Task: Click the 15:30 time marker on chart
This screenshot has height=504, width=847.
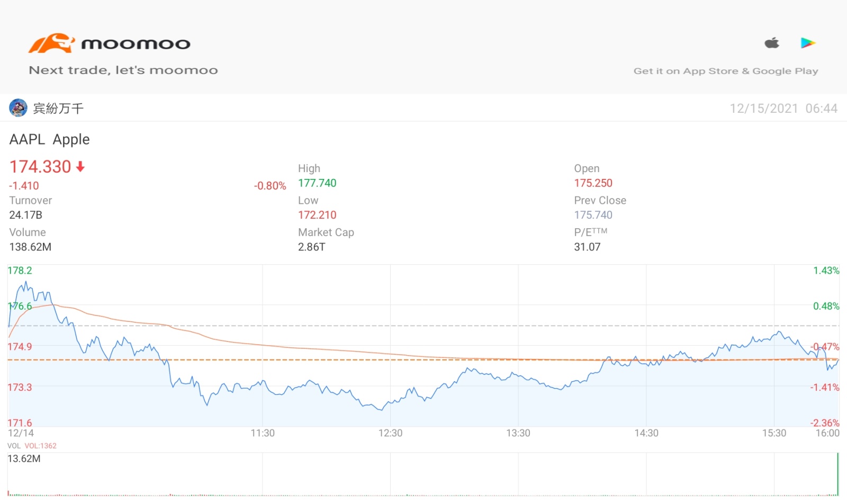Action: click(774, 433)
